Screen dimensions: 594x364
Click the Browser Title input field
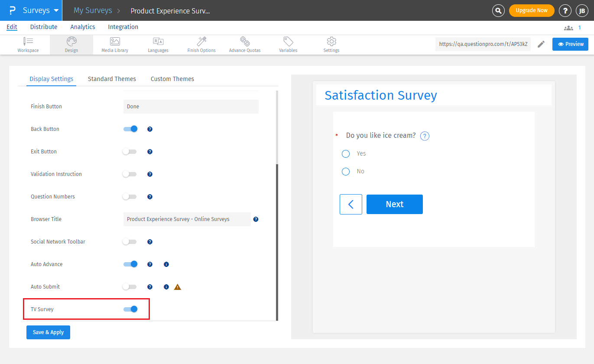click(187, 219)
